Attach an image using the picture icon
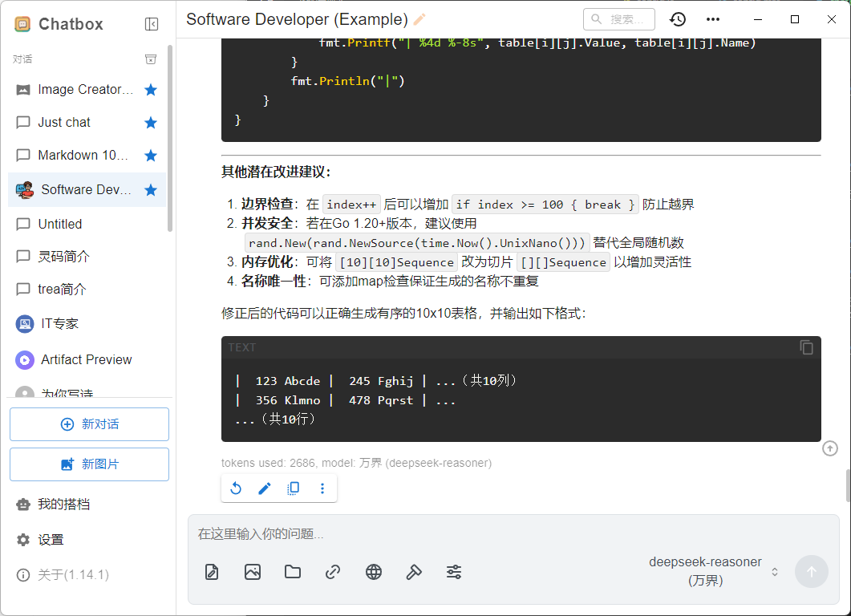The width and height of the screenshot is (851, 616). tap(253, 572)
